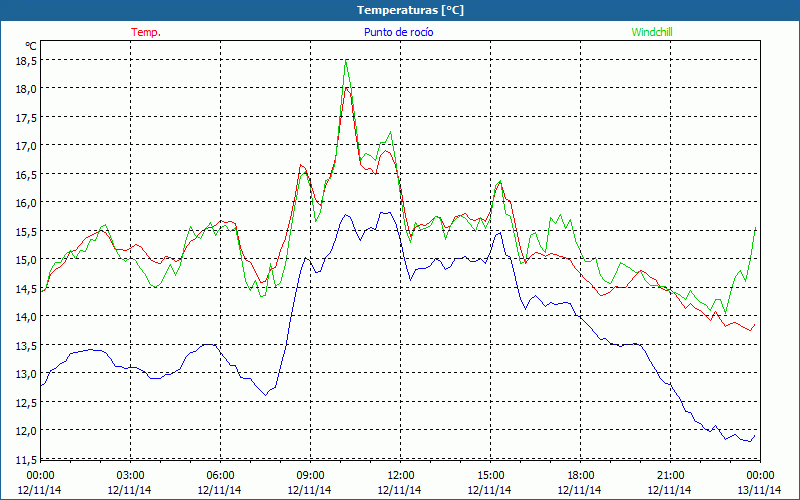Click the Punto de rocío legend label
This screenshot has height=500, width=800.
tap(398, 32)
